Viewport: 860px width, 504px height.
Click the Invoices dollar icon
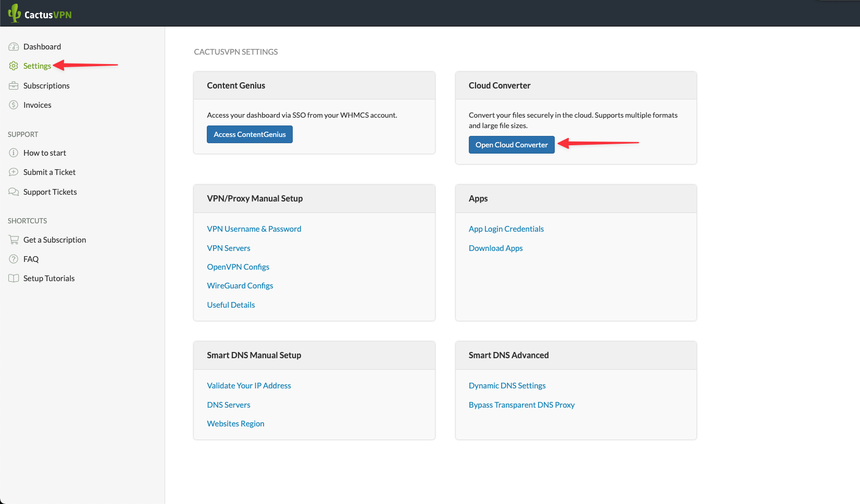pyautogui.click(x=14, y=105)
